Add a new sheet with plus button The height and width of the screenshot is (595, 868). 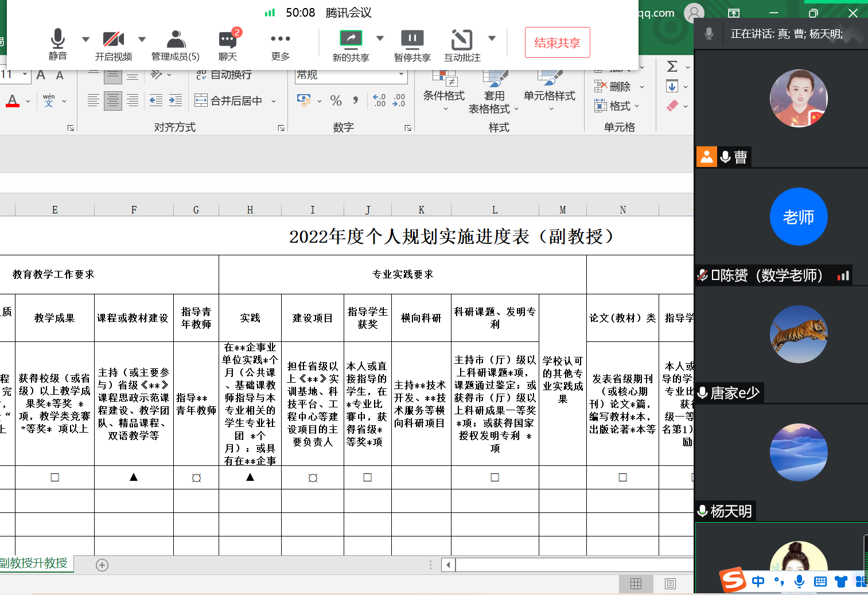(102, 565)
